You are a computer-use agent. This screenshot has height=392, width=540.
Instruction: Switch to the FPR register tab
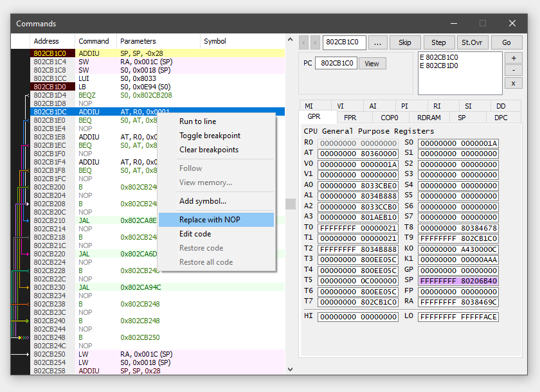point(350,118)
